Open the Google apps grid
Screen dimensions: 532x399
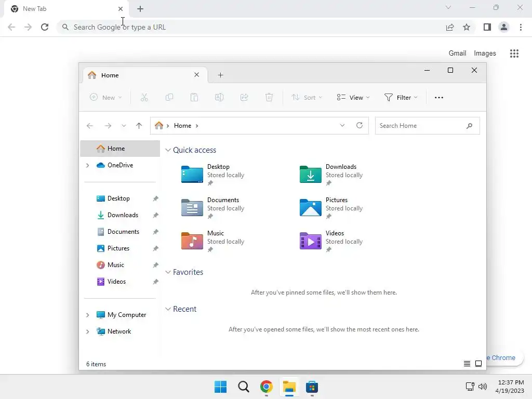pos(514,54)
